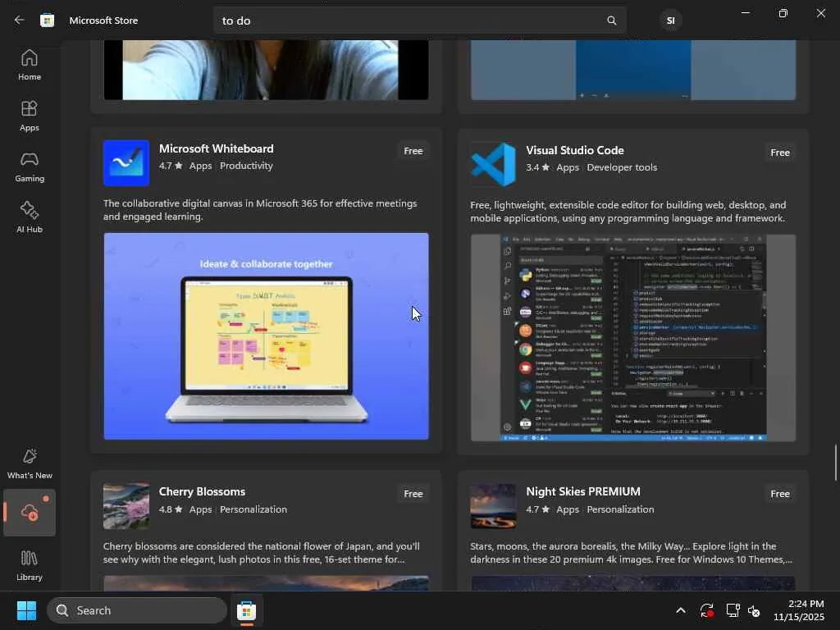Image resolution: width=840 pixels, height=630 pixels.
Task: Click the Microsoft Store logo icon
Action: (47, 21)
